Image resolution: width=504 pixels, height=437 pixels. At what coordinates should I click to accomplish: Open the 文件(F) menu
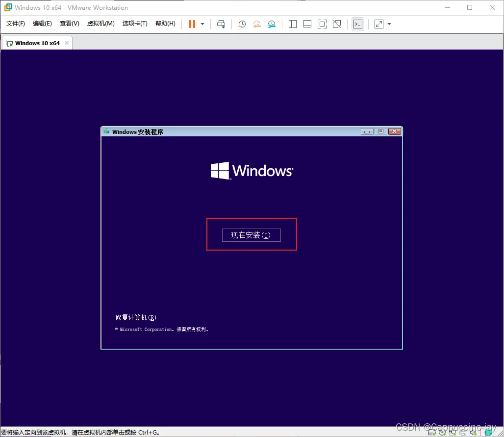[15, 24]
